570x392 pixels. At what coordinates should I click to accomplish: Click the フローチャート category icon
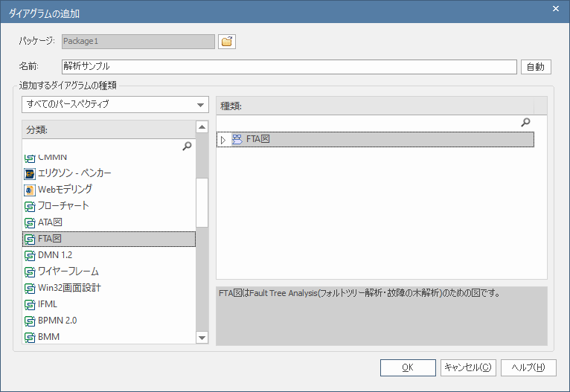[x=30, y=206]
